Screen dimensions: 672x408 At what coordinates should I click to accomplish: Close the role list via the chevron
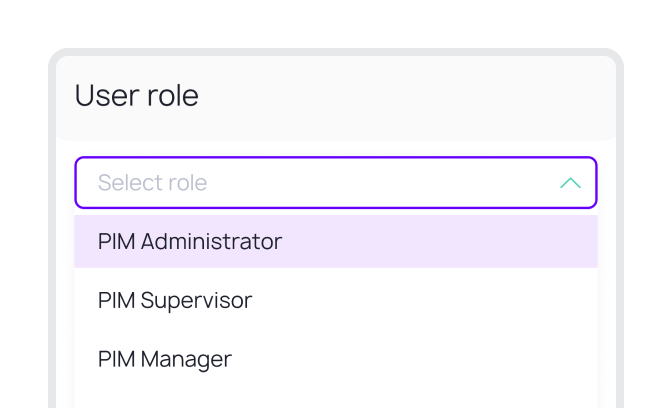pyautogui.click(x=570, y=183)
